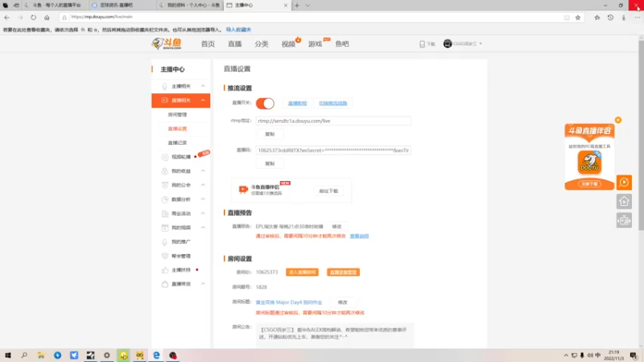Click the 我的视频 sidebar icon
Viewport: 644px width, 362px height.
[165, 228]
